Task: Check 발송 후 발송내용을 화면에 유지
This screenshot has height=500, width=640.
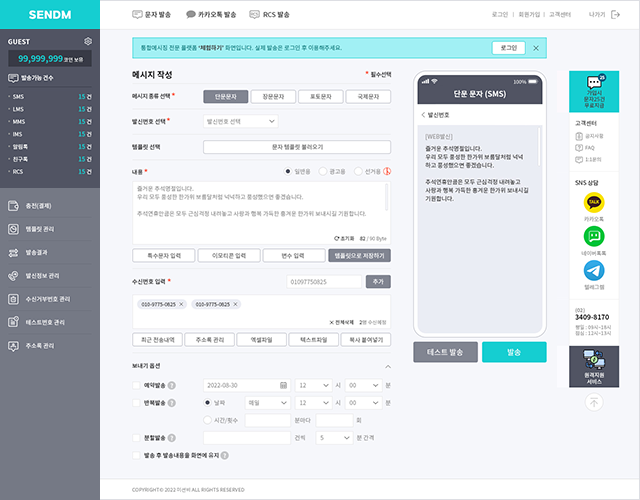Action: [x=136, y=456]
